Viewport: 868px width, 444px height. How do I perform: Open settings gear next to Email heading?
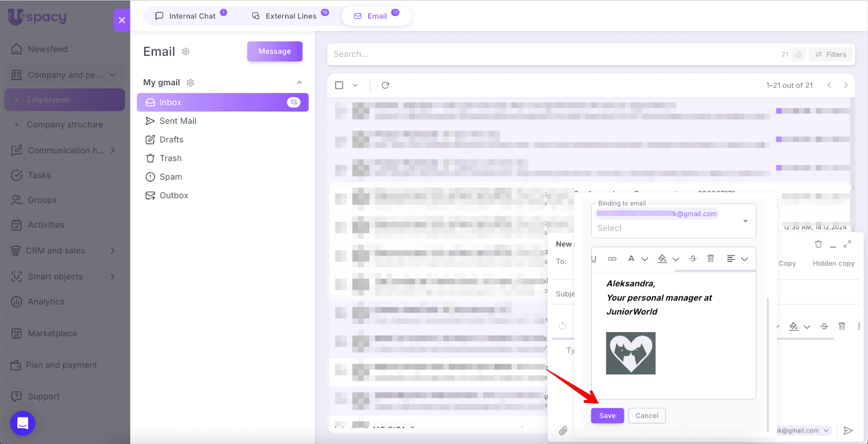tap(186, 52)
